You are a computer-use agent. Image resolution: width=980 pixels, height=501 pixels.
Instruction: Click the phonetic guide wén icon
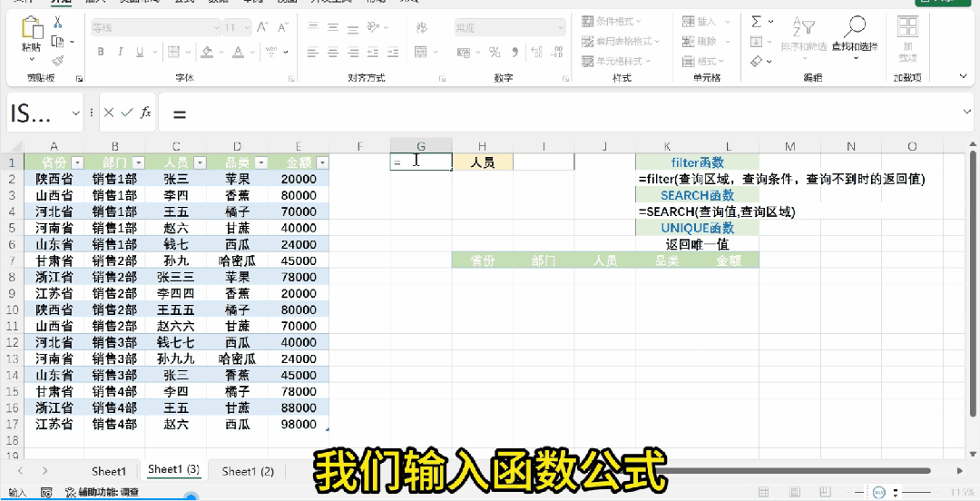point(271,52)
